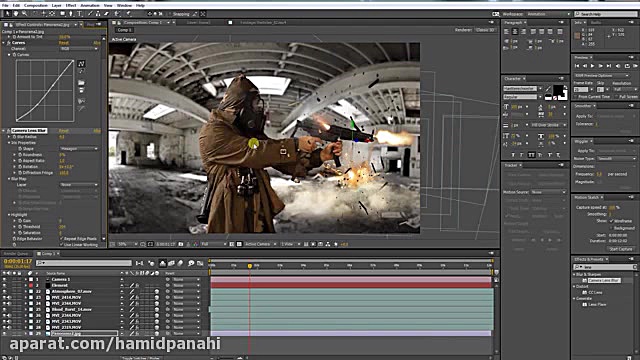This screenshot has height=360, width=640.
Task: Toggle transparency grid below viewer
Action: pyautogui.click(x=239, y=244)
